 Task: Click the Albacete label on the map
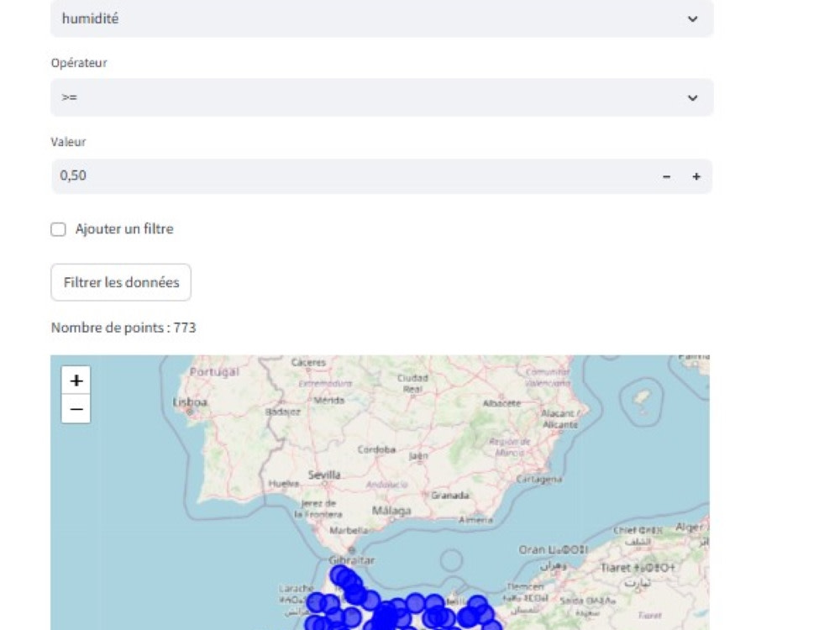pos(501,403)
